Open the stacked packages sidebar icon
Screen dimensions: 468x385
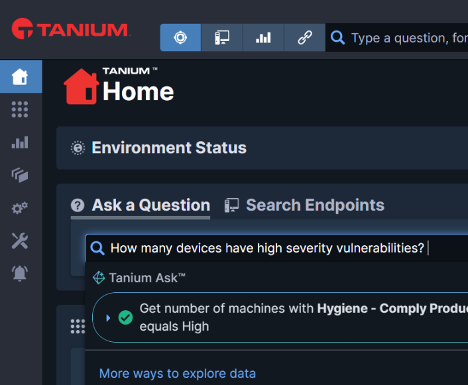coord(20,175)
